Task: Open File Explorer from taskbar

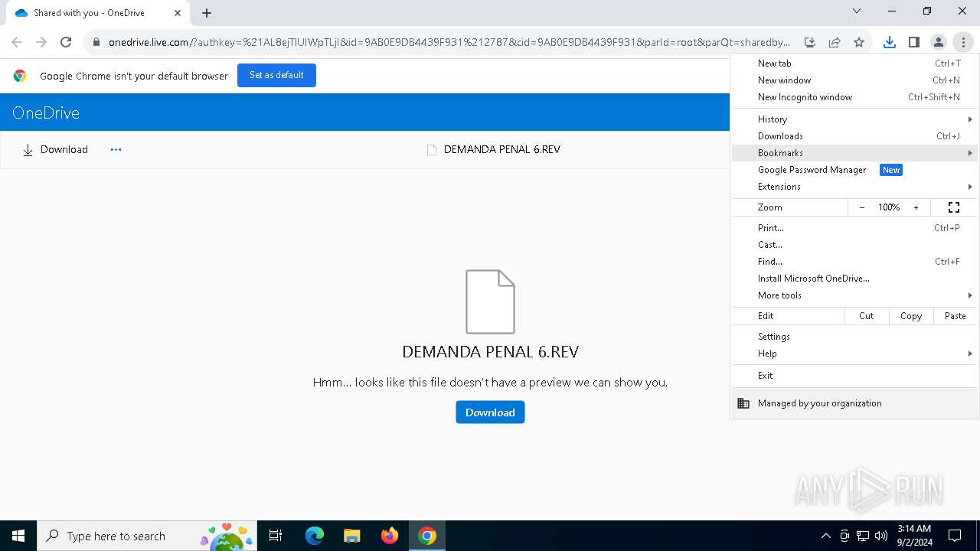Action: coord(351,536)
